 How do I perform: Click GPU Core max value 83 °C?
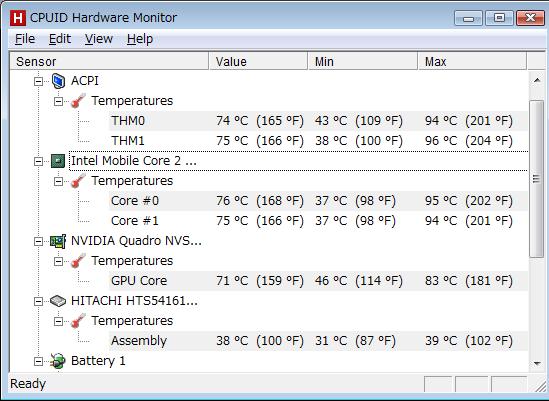coord(469,281)
